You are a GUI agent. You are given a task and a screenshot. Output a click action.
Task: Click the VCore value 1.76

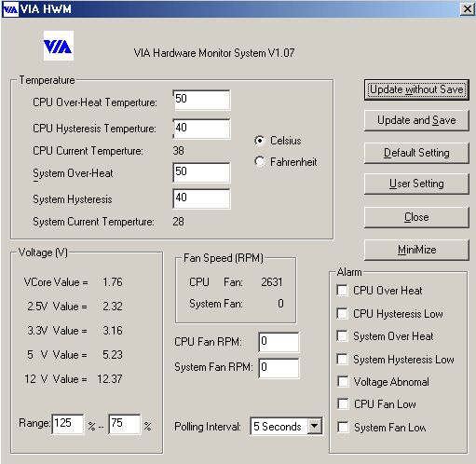(x=113, y=282)
